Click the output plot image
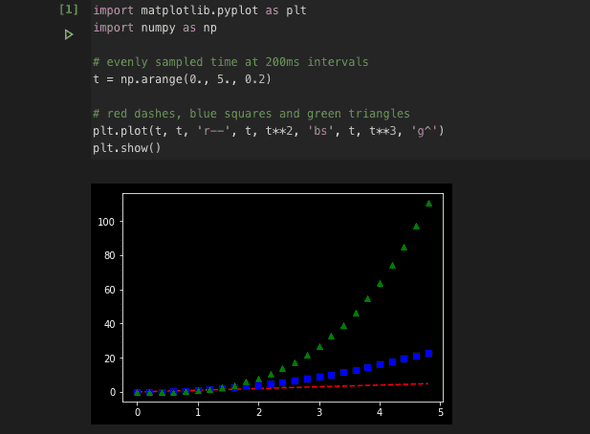The image size is (590, 434). [271, 304]
